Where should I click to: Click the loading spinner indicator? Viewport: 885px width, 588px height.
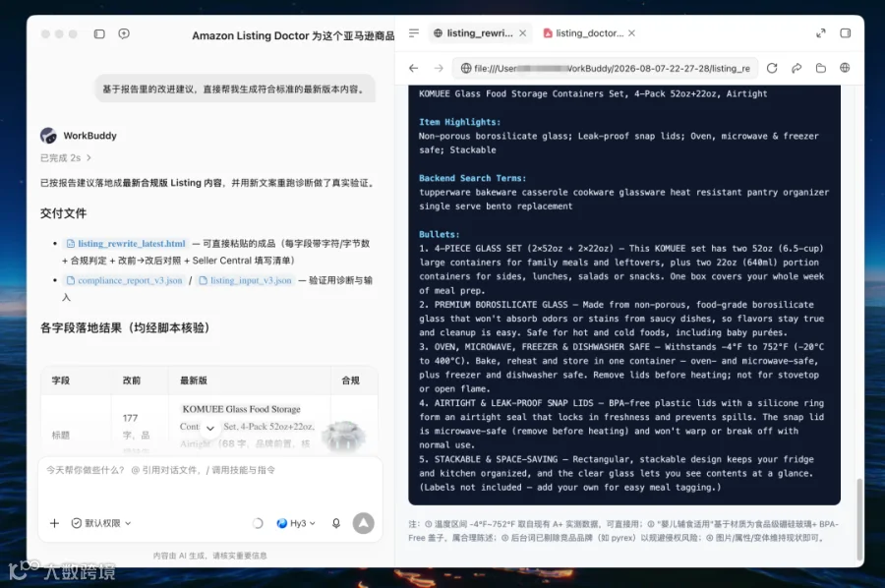pyautogui.click(x=258, y=523)
